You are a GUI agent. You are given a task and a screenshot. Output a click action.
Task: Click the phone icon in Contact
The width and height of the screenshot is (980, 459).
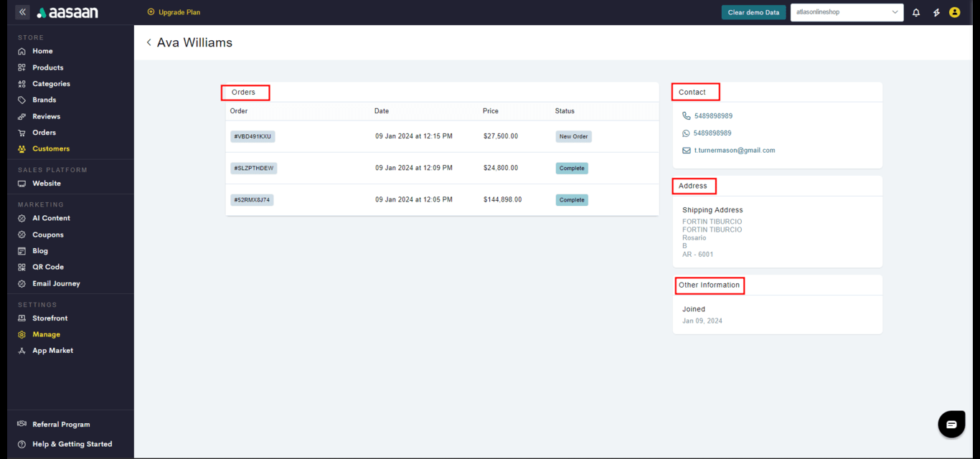click(687, 116)
